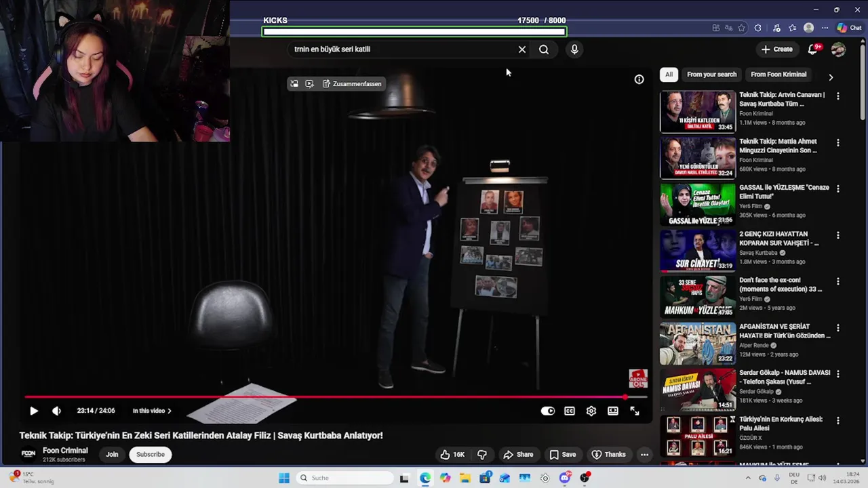Click the Zusammenfassen button over video

(352, 83)
